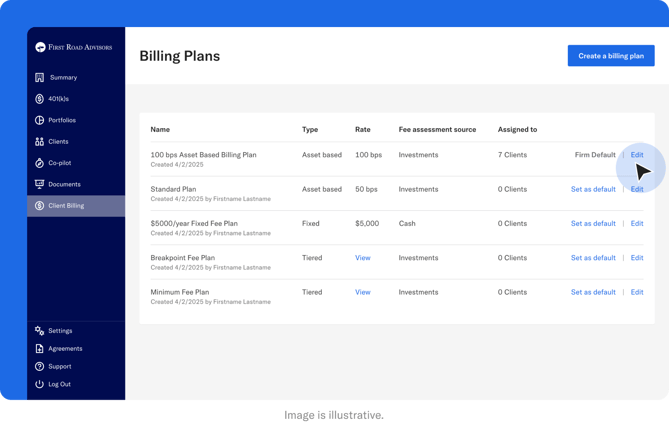Select the Client Billing sidebar item
669x430 pixels.
76,206
